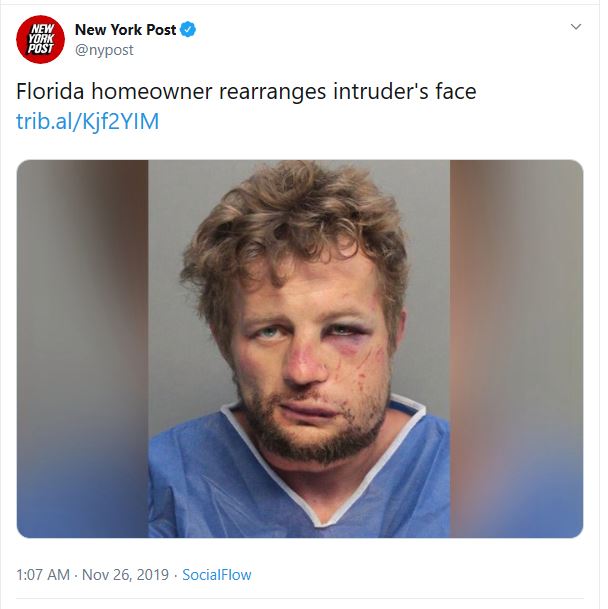The image size is (608, 609).
Task: Click the word rearranges in the tweet text
Action: point(273,92)
